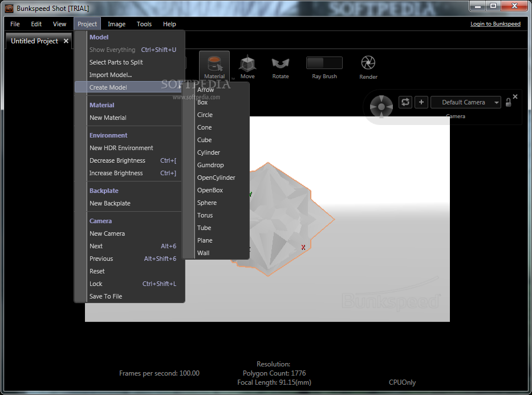Open the Edit menu
The width and height of the screenshot is (532, 395).
pyautogui.click(x=36, y=24)
